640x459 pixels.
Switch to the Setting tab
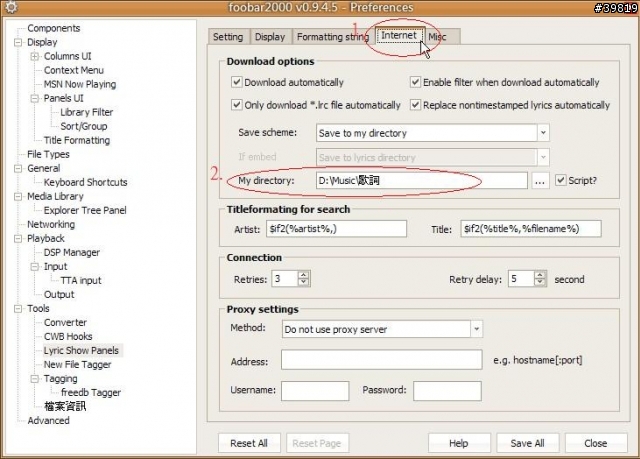click(x=228, y=37)
